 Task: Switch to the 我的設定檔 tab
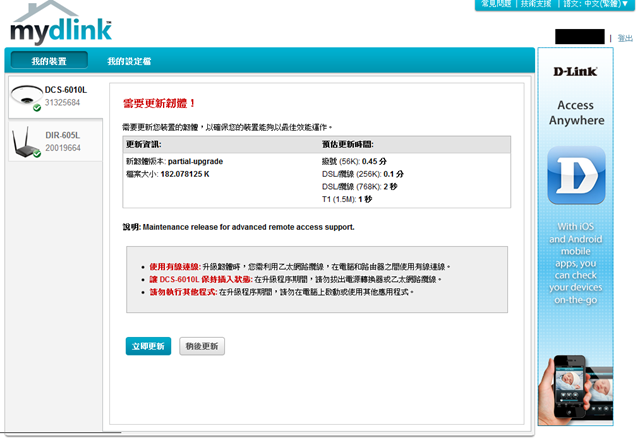click(x=129, y=61)
